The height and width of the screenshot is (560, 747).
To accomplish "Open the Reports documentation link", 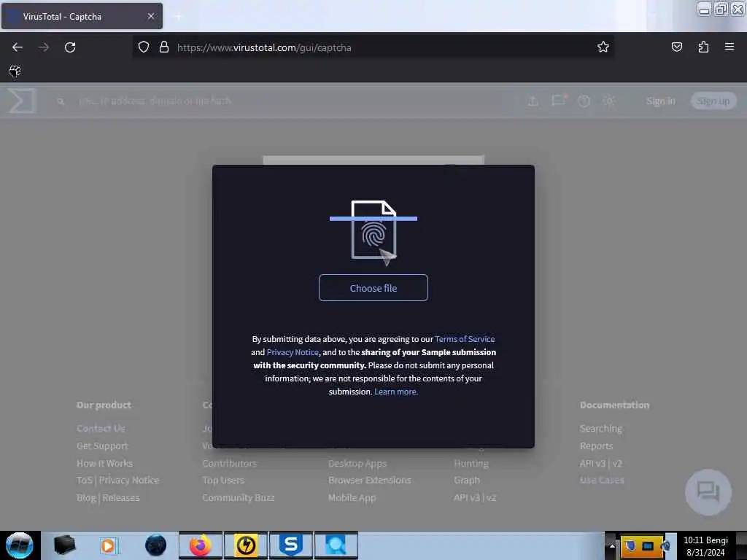I will (x=596, y=446).
